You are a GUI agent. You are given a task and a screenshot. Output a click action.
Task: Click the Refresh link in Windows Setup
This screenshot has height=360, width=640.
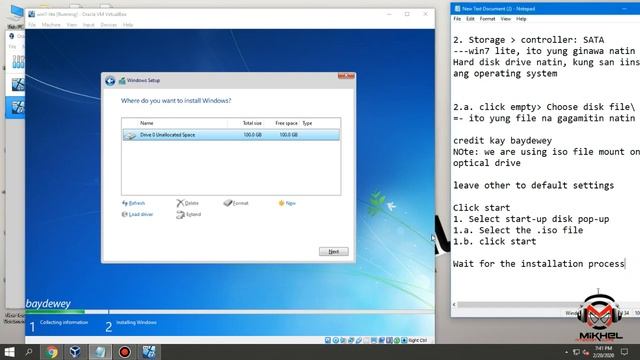[133, 203]
